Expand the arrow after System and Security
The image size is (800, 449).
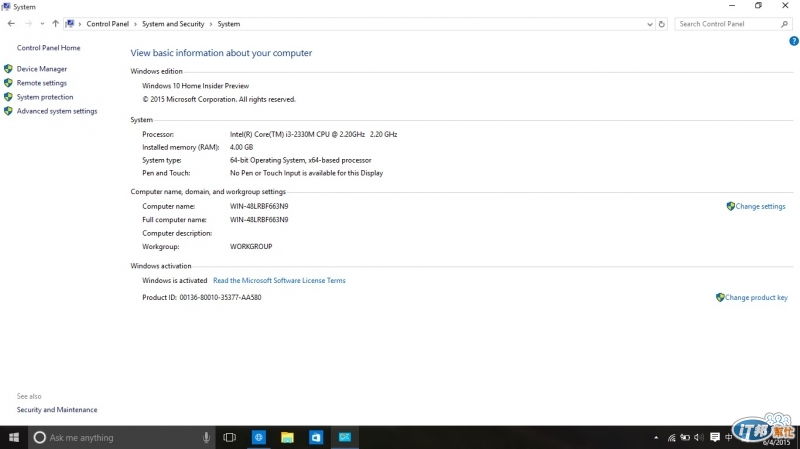[210, 24]
